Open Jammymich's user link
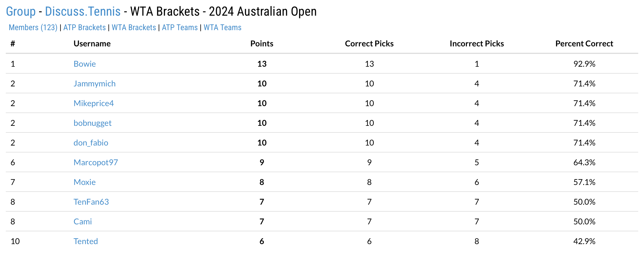Image resolution: width=644 pixels, height=278 pixels. click(94, 83)
